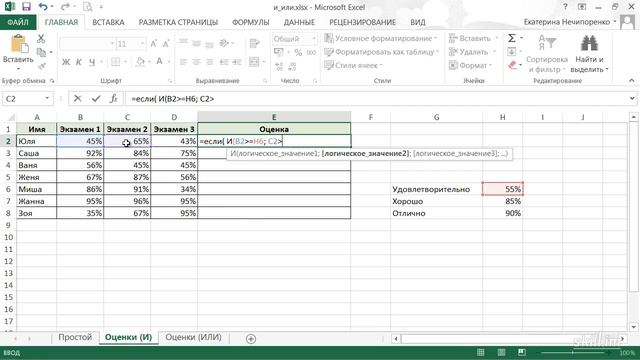This screenshot has width=640, height=360.
Task: Click Find and Select binoculars icon
Action: (x=589, y=43)
